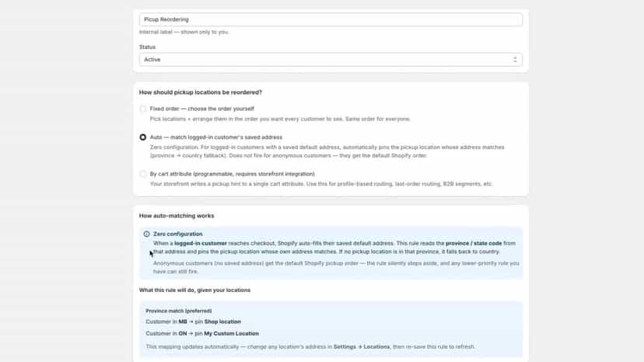Screen dimensions: 644x362
Task: Click the Status field label
Action: 147,47
